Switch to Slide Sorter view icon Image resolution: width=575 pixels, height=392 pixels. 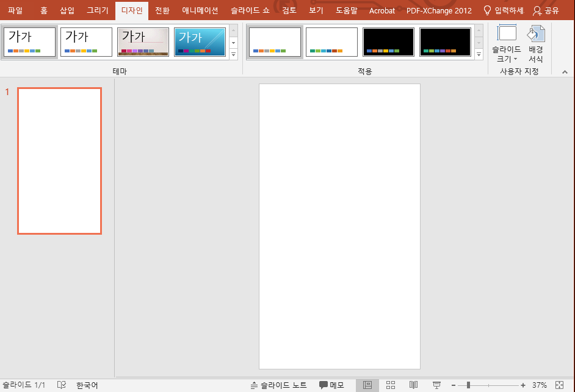[x=391, y=385]
